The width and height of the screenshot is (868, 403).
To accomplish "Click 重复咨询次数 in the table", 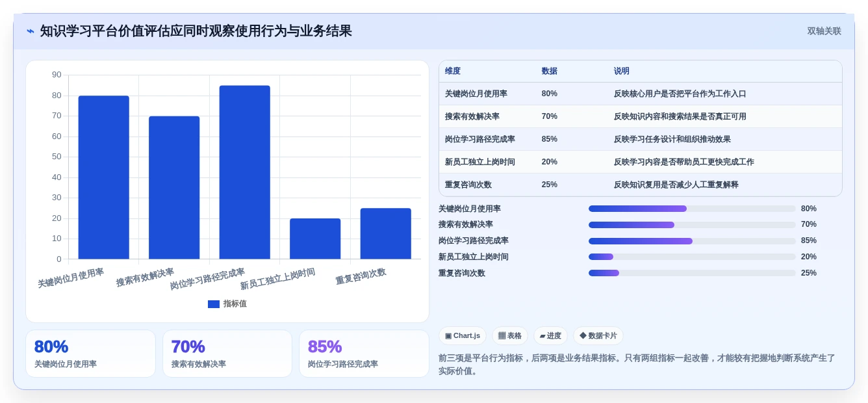I will [x=468, y=185].
